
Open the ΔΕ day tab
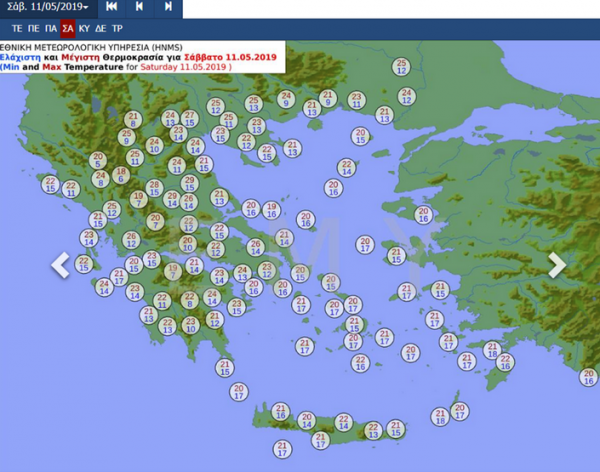[100, 29]
